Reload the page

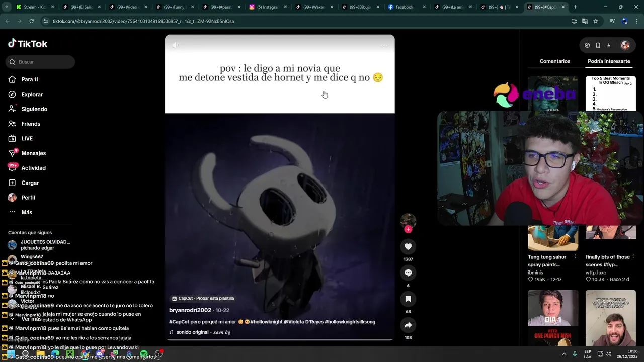point(31,21)
